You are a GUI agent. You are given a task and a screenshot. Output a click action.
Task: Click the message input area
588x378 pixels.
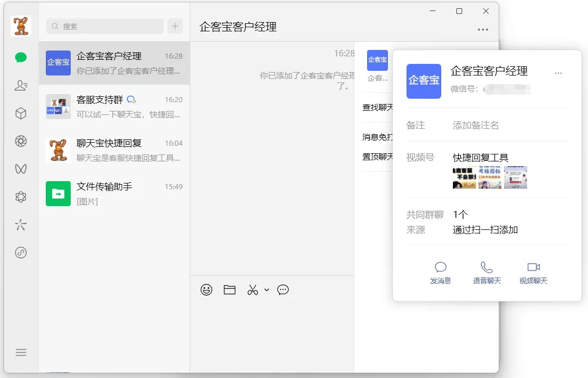click(272, 334)
